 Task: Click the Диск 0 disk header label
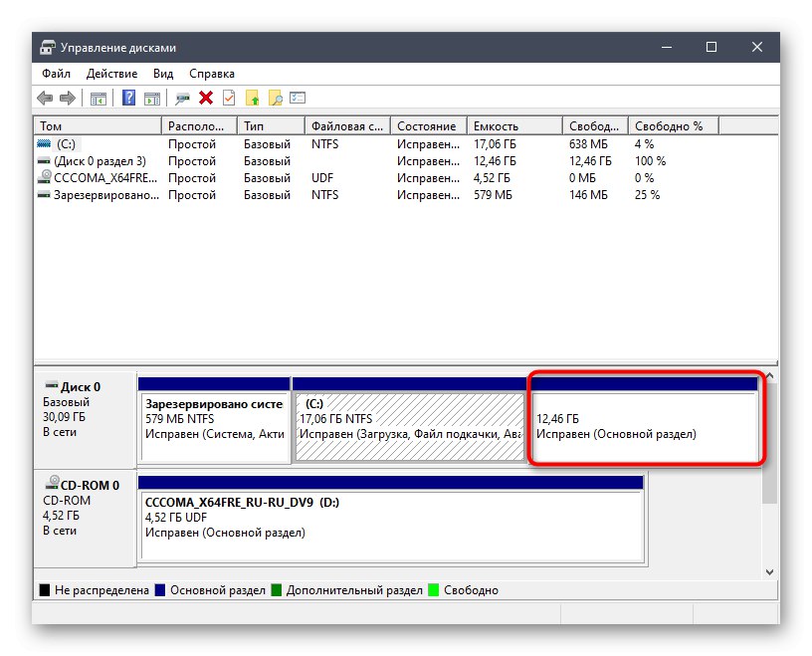coord(81,387)
